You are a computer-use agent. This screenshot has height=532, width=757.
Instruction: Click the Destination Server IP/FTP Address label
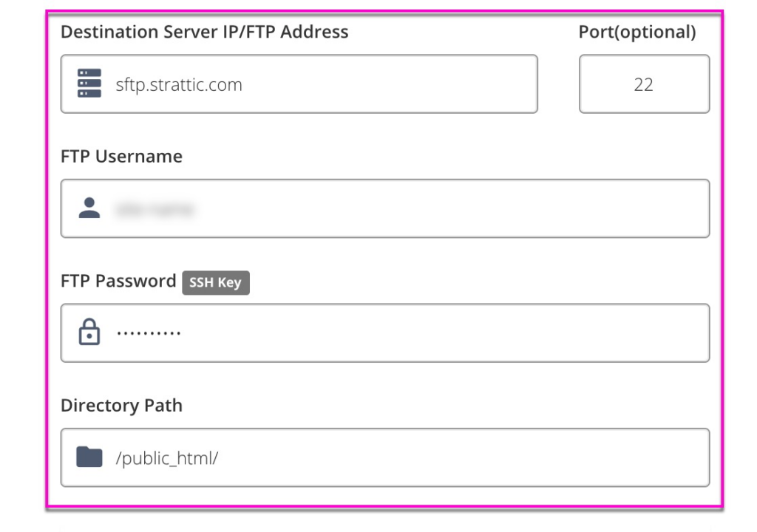tap(205, 32)
